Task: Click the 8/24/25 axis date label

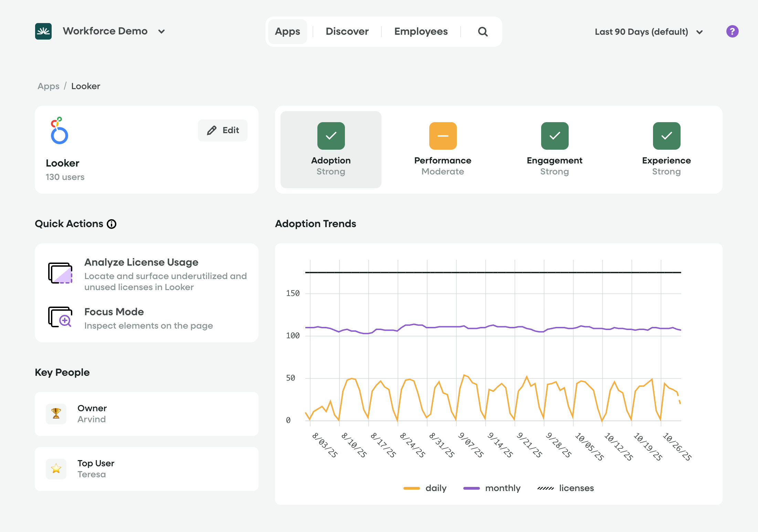Action: (412, 445)
